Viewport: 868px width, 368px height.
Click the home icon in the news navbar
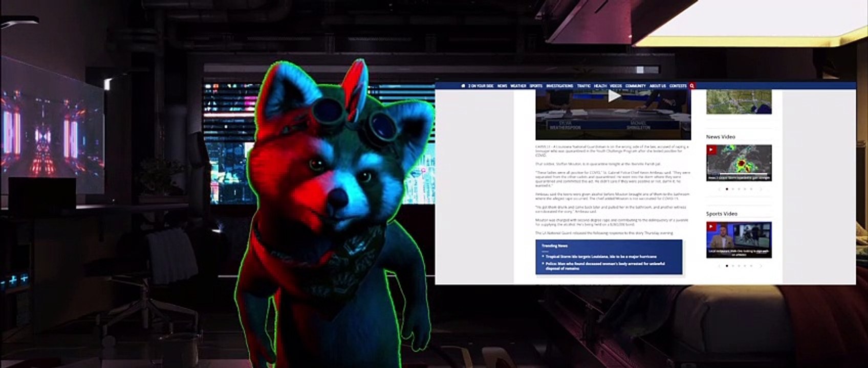(463, 86)
